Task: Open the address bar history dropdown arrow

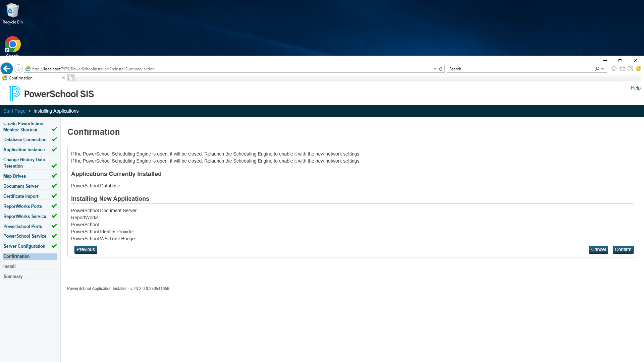Action: (435, 69)
